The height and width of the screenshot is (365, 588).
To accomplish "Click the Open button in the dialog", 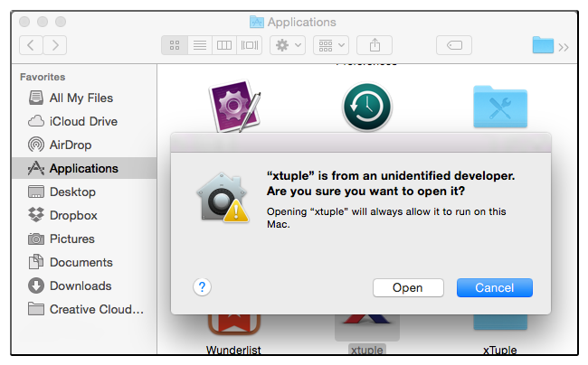I will click(x=408, y=287).
